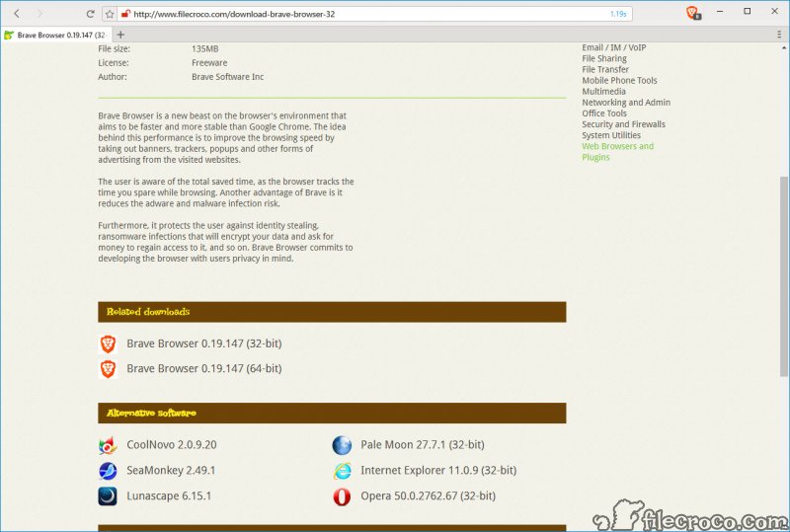Open Opera 50.0.2762.67 (32-bit) link
This screenshot has width=790, height=532.
coord(428,496)
